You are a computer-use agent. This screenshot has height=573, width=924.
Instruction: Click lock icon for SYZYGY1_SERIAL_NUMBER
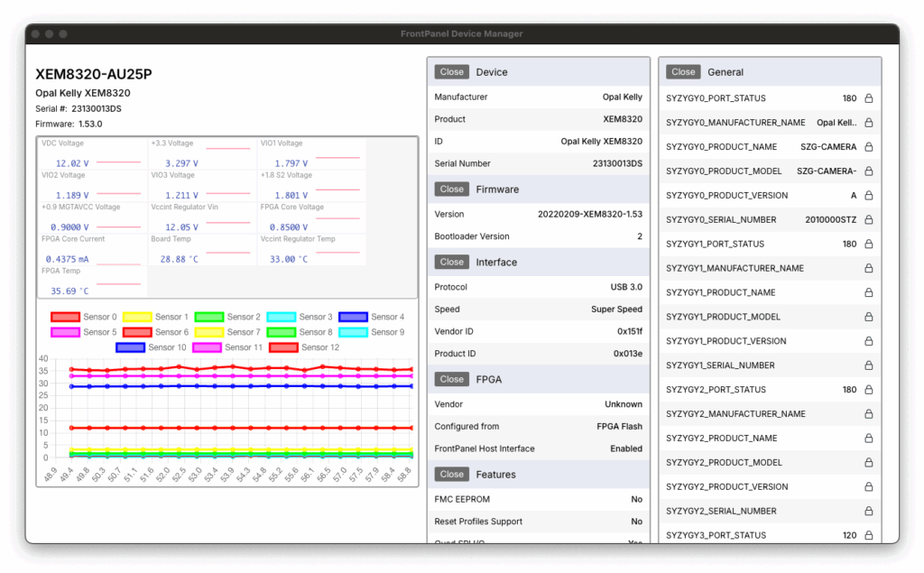[x=869, y=365]
